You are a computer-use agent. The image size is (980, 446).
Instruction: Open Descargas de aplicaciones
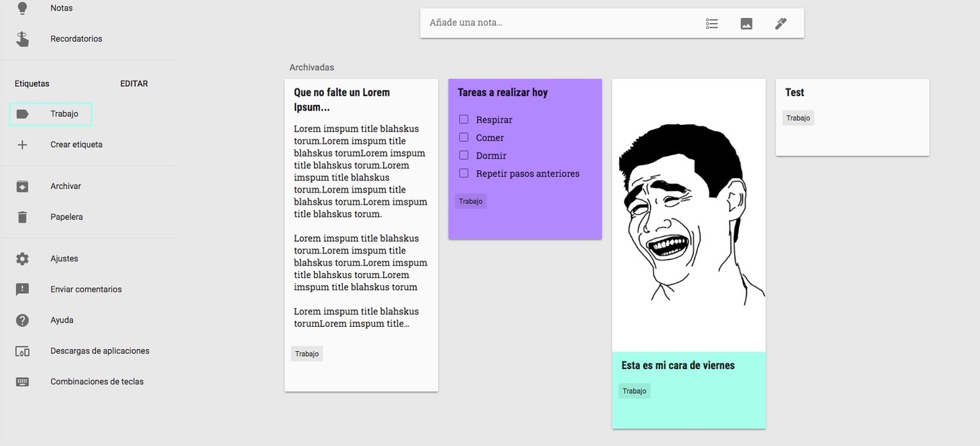(100, 351)
